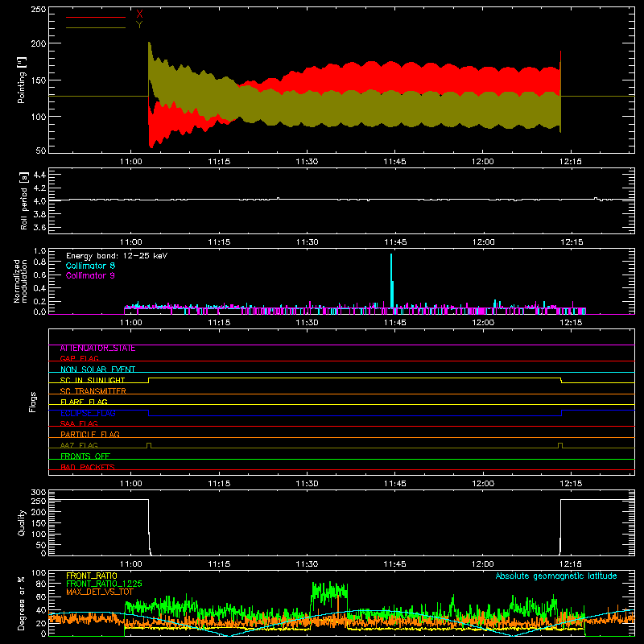
Task: Click the BAD_PACKETS flag label
Action: 88,467
